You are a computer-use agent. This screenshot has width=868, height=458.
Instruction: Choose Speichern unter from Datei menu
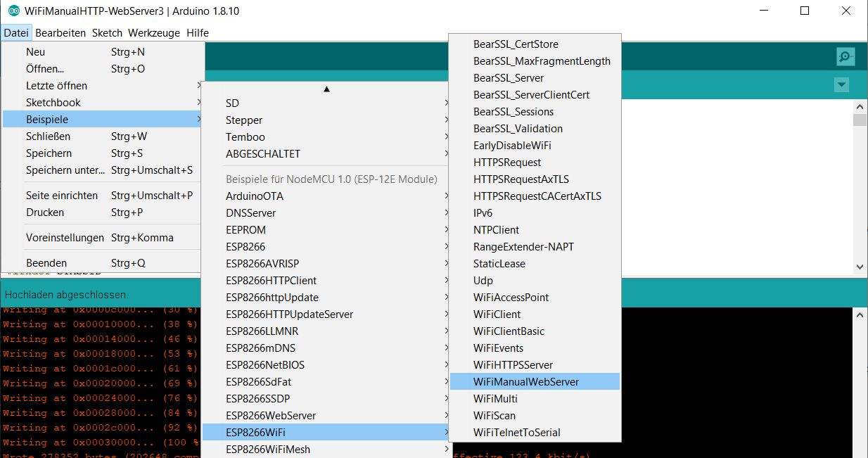point(65,170)
